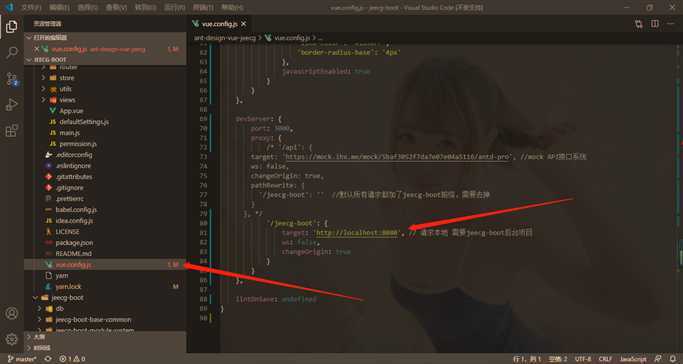Screen dimensions: 683x364
Task: Close vue.config.js in open editors list
Action: (37, 49)
